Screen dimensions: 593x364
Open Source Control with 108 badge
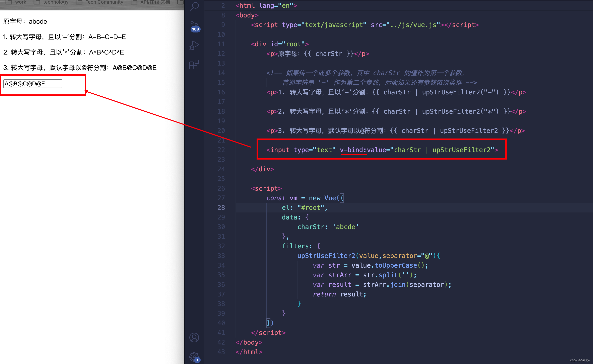[195, 26]
